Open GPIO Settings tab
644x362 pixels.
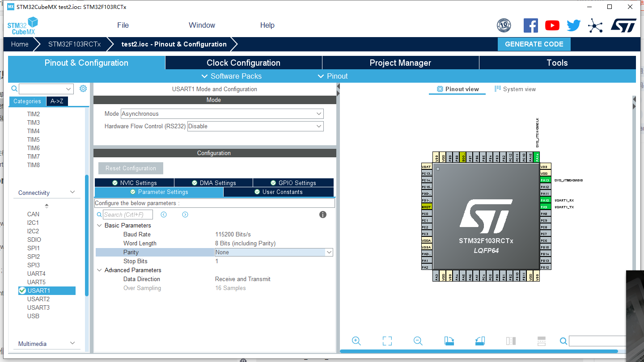[293, 183]
